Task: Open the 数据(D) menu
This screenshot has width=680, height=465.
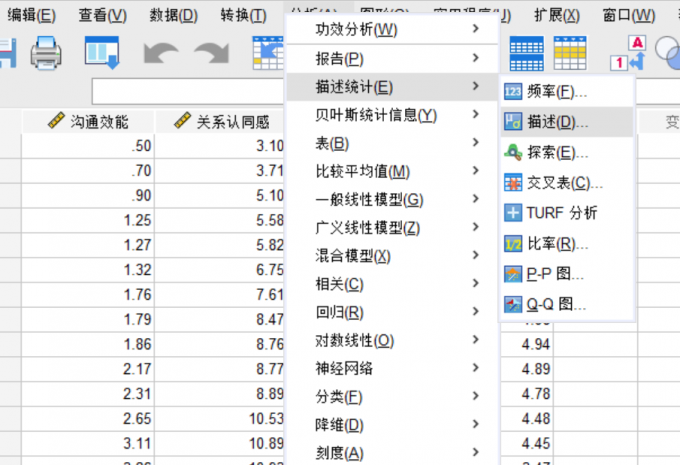Action: (x=173, y=15)
